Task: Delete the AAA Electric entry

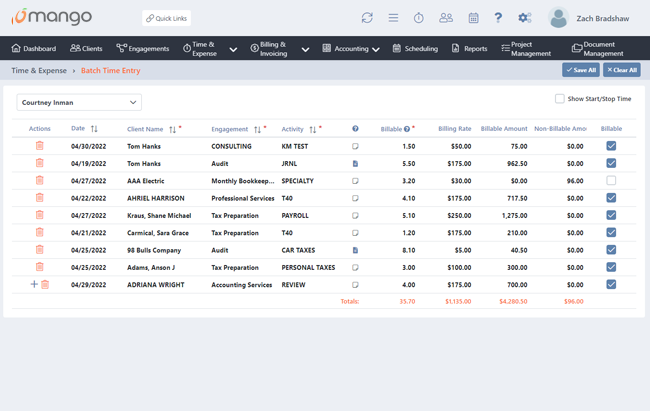Action: point(39,180)
